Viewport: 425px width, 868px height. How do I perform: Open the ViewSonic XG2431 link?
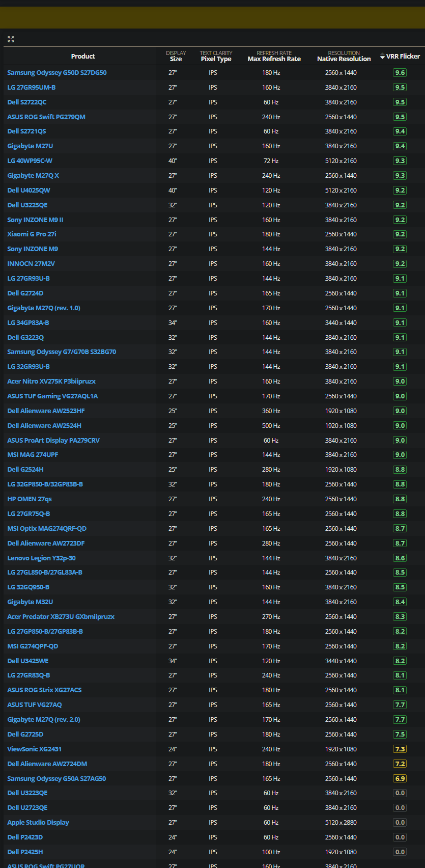coord(35,749)
